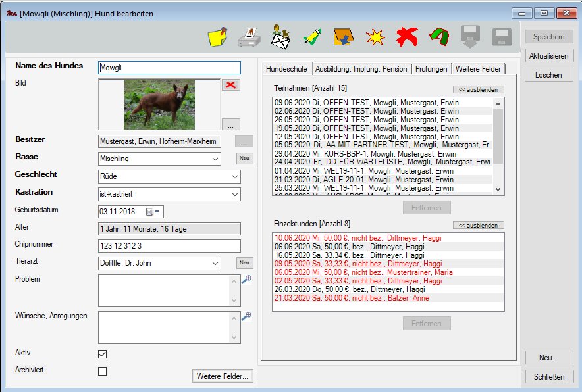The image size is (582, 392).
Task: Enable the Archiviert checkbox
Action: pyautogui.click(x=102, y=371)
